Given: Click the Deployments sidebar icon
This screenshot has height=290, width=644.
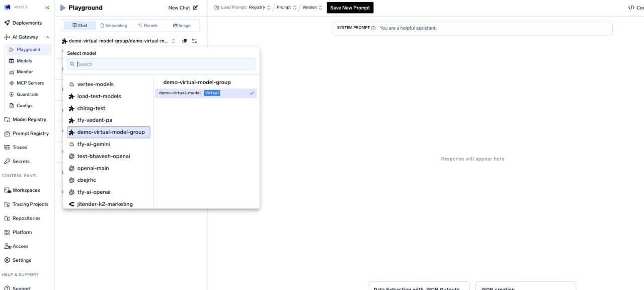Looking at the screenshot, I should (6, 23).
